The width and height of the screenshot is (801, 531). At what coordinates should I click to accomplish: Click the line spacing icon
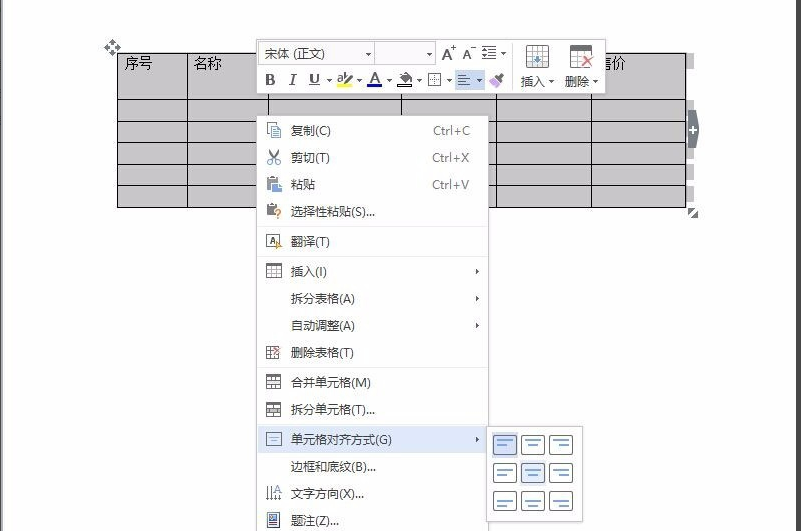[489, 53]
